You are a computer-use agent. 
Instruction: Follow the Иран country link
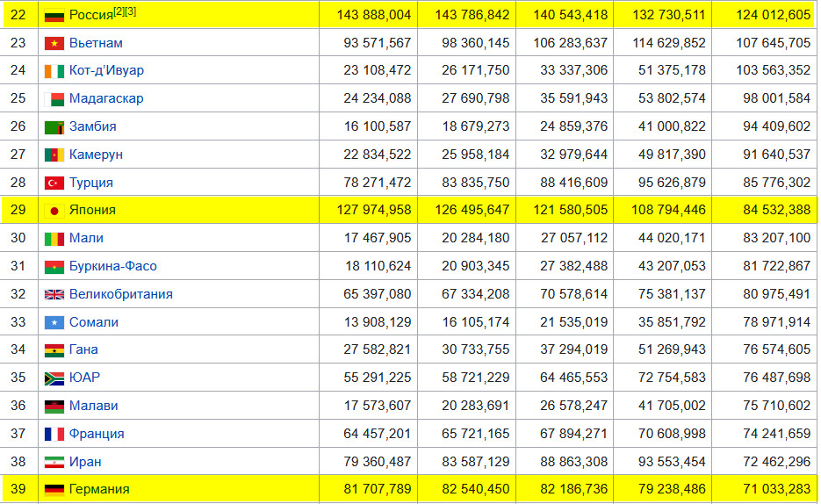point(85,462)
